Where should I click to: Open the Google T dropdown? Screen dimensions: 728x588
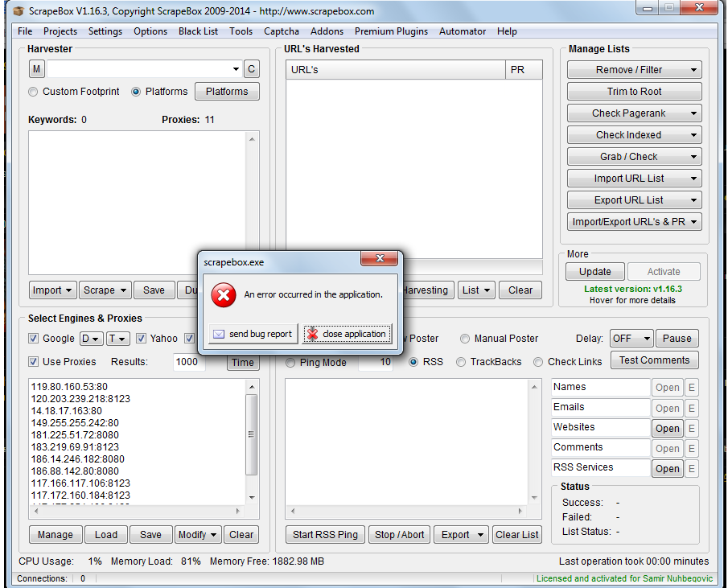pyautogui.click(x=117, y=339)
